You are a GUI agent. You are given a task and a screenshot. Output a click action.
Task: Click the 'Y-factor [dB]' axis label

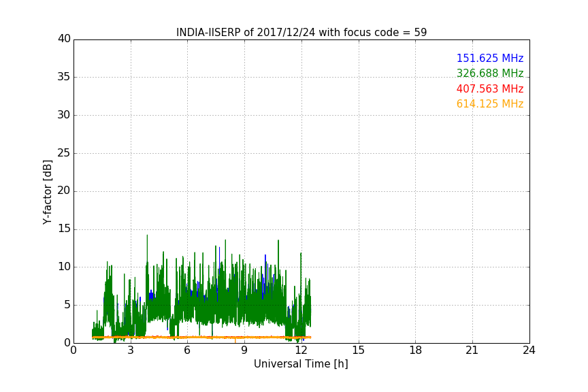point(47,192)
